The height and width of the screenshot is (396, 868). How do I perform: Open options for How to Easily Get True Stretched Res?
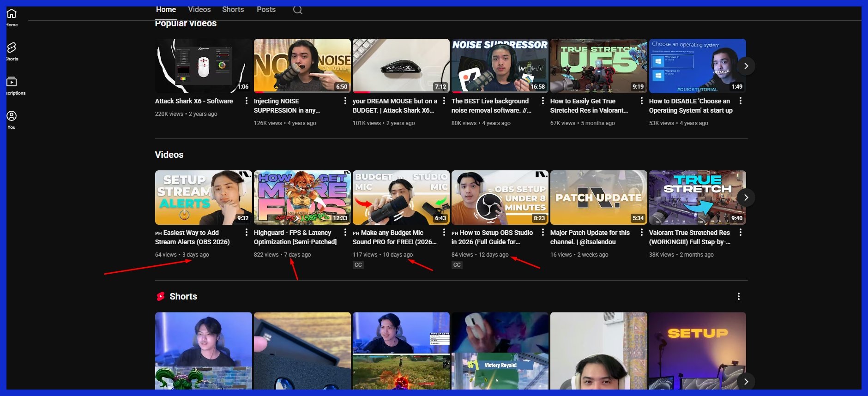[x=642, y=101]
